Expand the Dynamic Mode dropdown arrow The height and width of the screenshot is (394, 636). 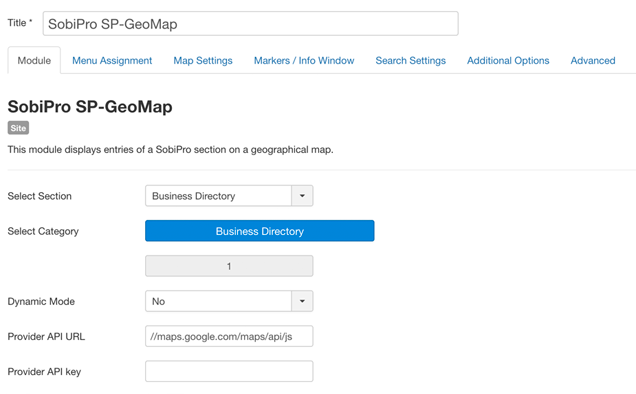302,301
